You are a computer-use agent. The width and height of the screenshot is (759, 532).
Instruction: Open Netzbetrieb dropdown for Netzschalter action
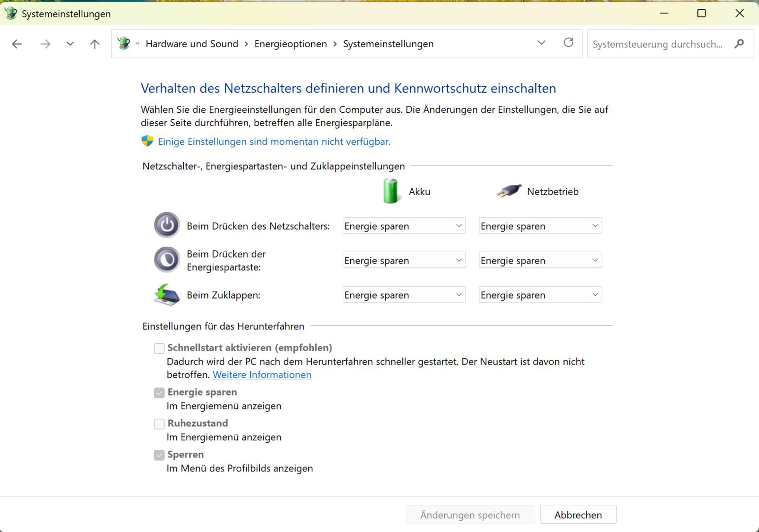540,226
